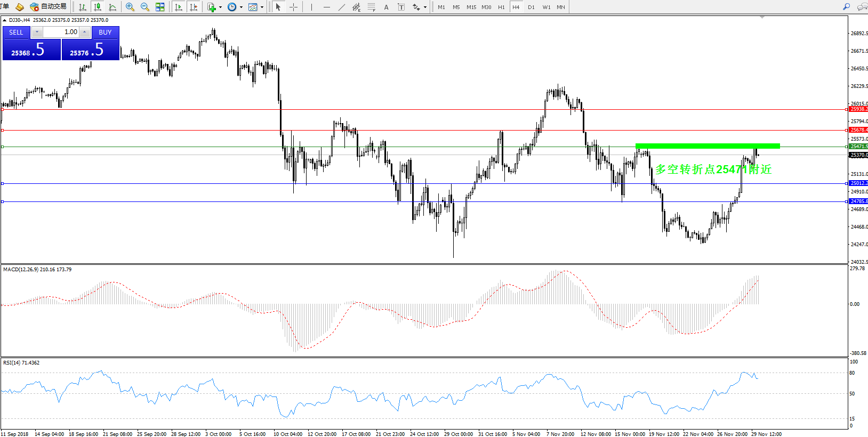This screenshot has height=437, width=868.
Task: Select the crosshair tool
Action: click(293, 7)
